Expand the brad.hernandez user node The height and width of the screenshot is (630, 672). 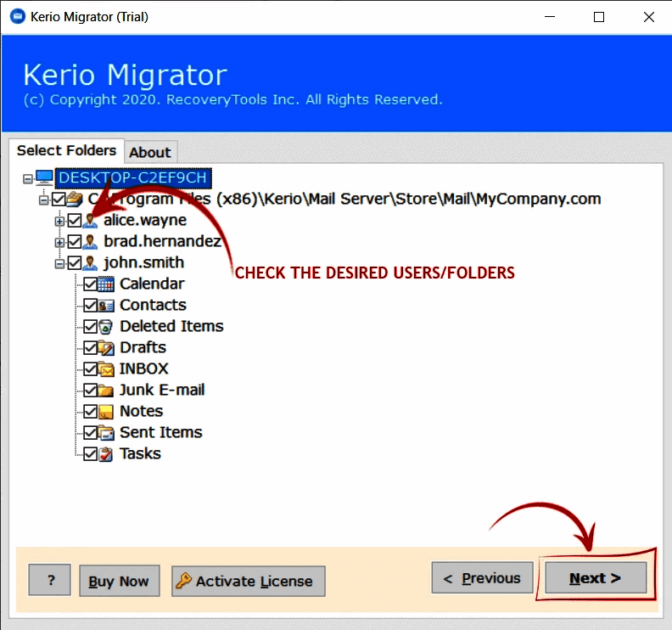(59, 242)
